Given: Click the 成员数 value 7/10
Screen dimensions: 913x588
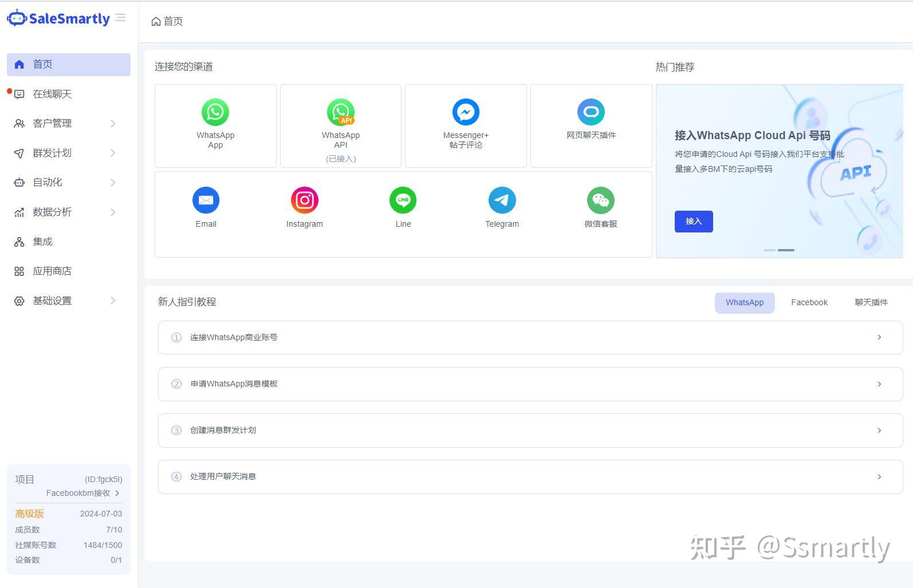Looking at the screenshot, I should (x=114, y=530).
